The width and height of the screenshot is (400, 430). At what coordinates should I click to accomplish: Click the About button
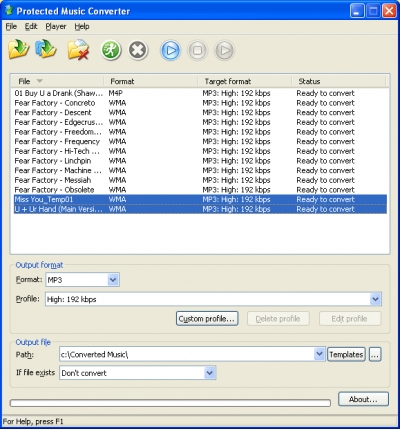pyautogui.click(x=363, y=399)
